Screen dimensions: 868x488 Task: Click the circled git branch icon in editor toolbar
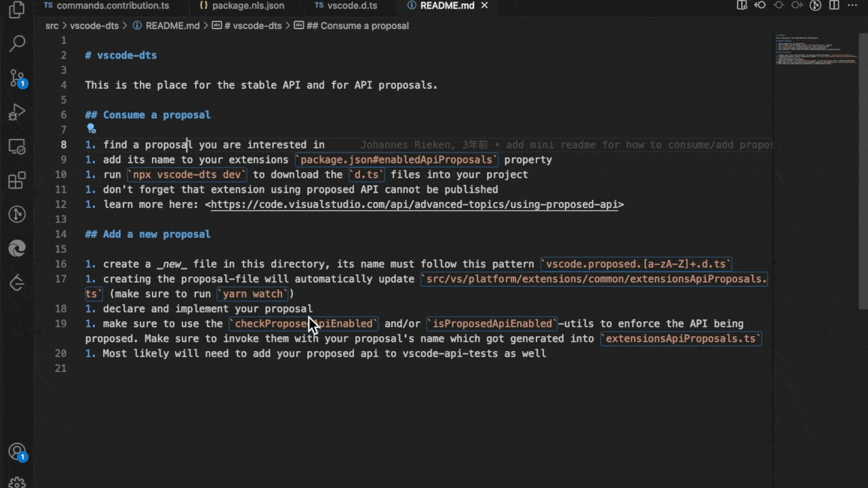tap(816, 5)
